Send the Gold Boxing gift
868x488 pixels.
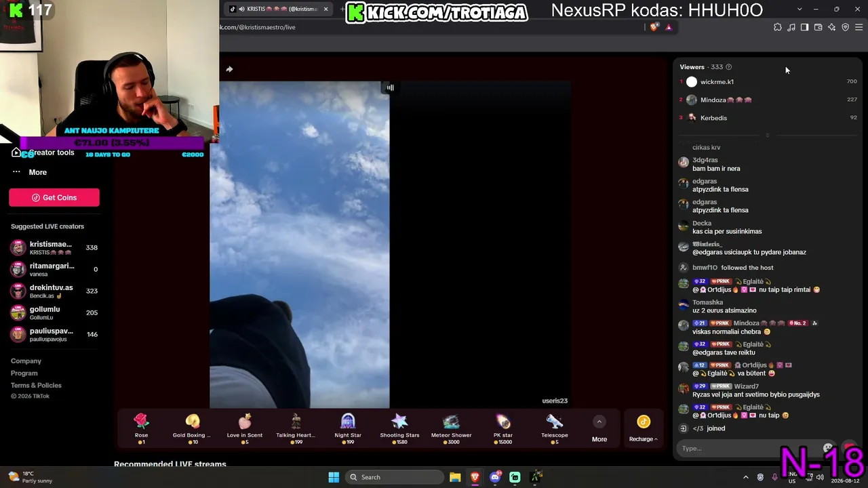coord(192,429)
